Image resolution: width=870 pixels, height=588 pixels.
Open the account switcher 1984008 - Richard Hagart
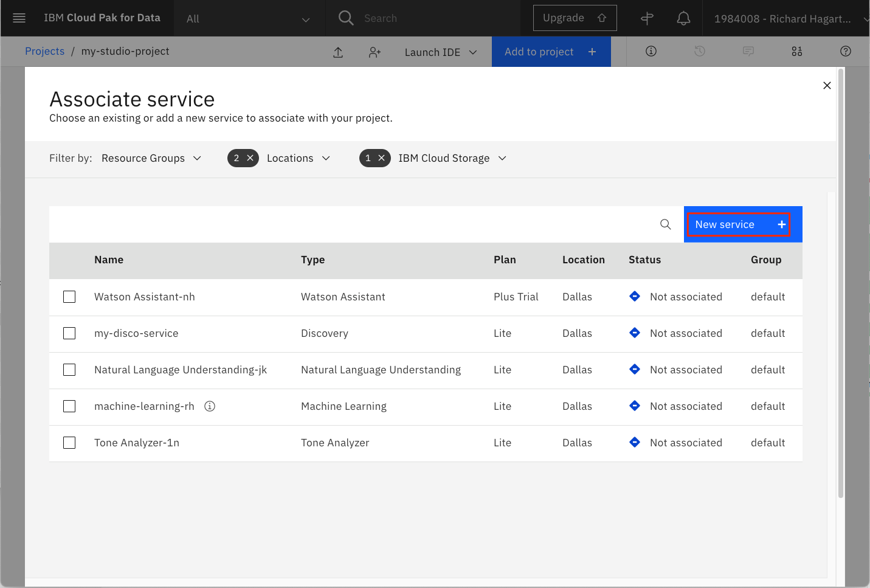[x=791, y=19]
